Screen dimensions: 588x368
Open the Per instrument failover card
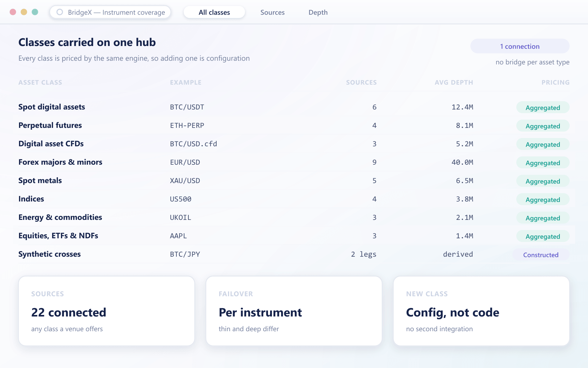point(294,311)
